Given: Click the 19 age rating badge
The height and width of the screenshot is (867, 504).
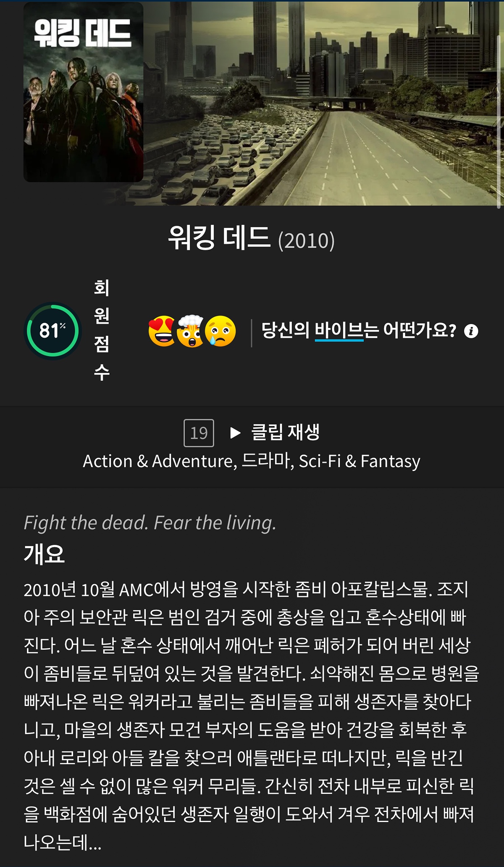Looking at the screenshot, I should coord(199,433).
